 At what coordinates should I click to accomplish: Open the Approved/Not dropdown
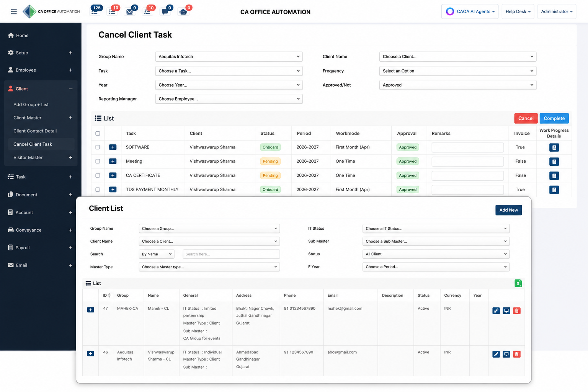457,85
